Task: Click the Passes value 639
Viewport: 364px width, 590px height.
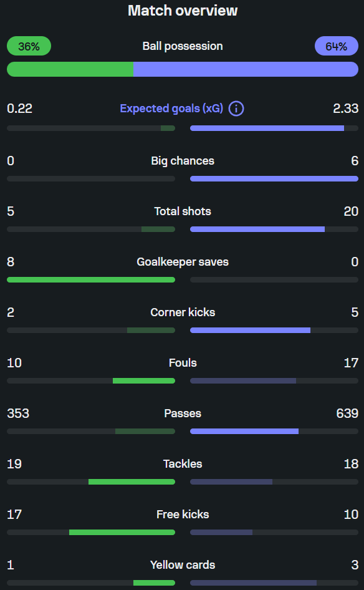Action: pyautogui.click(x=347, y=413)
